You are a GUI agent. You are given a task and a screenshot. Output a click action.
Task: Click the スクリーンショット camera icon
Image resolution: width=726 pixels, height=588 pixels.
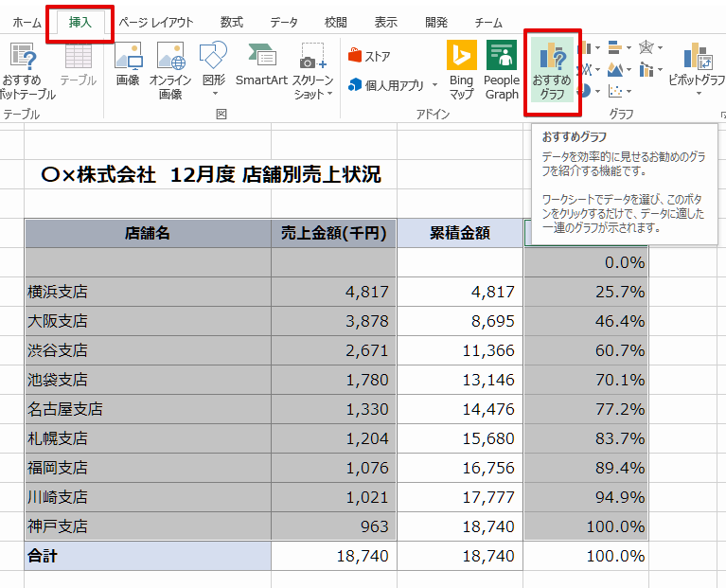click(312, 56)
